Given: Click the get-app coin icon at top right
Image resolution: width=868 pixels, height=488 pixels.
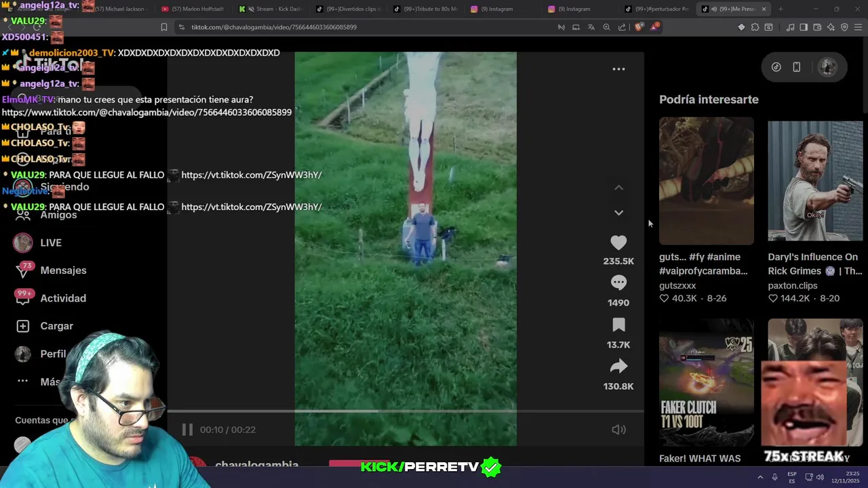Looking at the screenshot, I should click(x=776, y=67).
